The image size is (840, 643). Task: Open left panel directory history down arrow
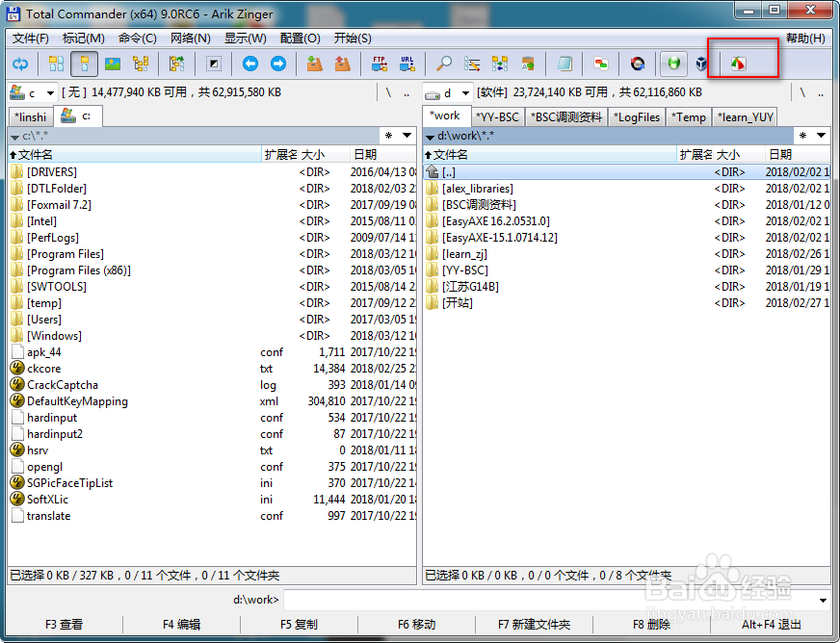point(407,136)
